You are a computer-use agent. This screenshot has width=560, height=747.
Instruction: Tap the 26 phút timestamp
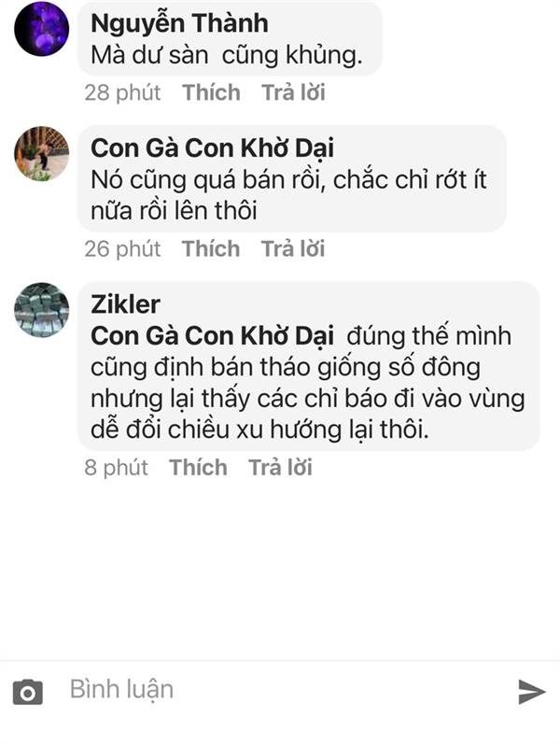point(123,248)
